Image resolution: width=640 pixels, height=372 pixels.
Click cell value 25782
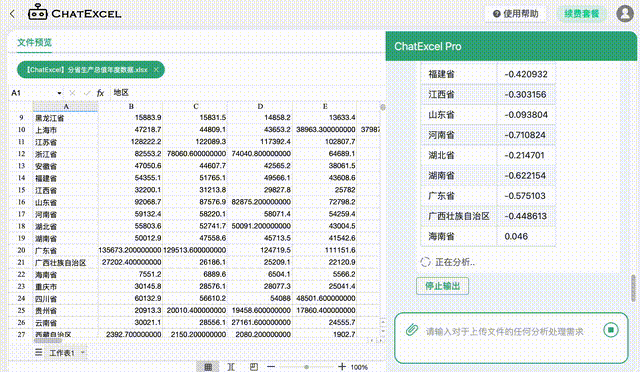click(324, 190)
